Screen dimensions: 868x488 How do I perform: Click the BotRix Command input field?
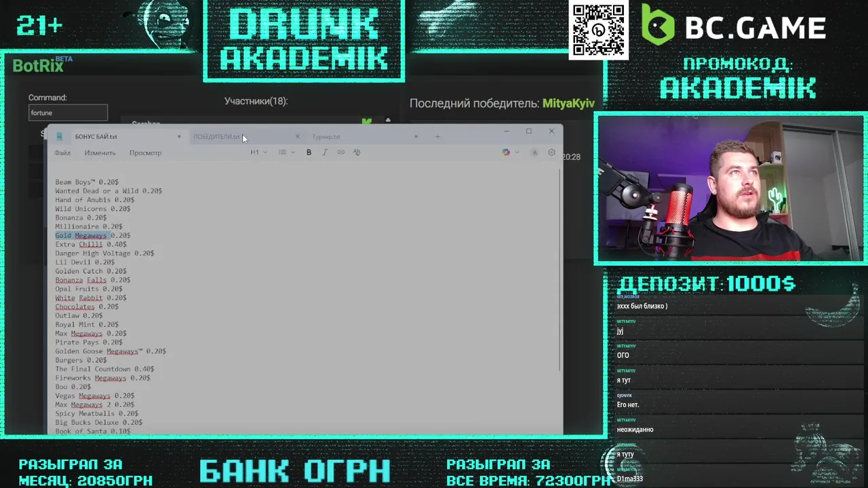coord(68,113)
